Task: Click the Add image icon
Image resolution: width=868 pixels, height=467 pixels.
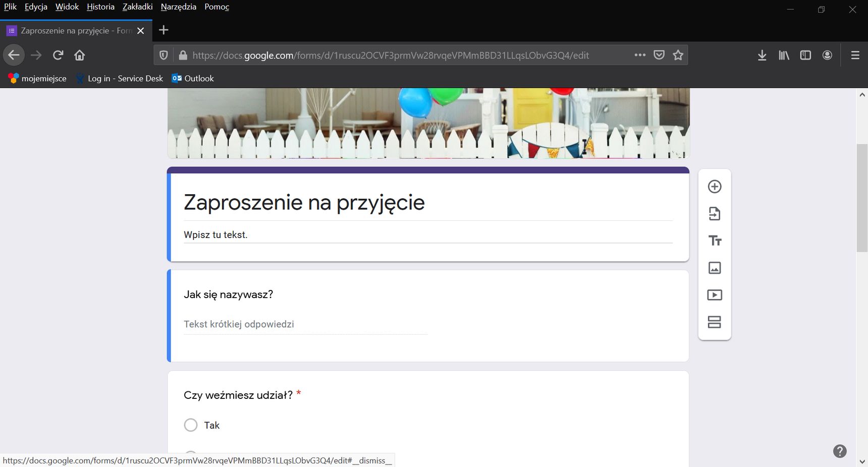Action: [715, 268]
